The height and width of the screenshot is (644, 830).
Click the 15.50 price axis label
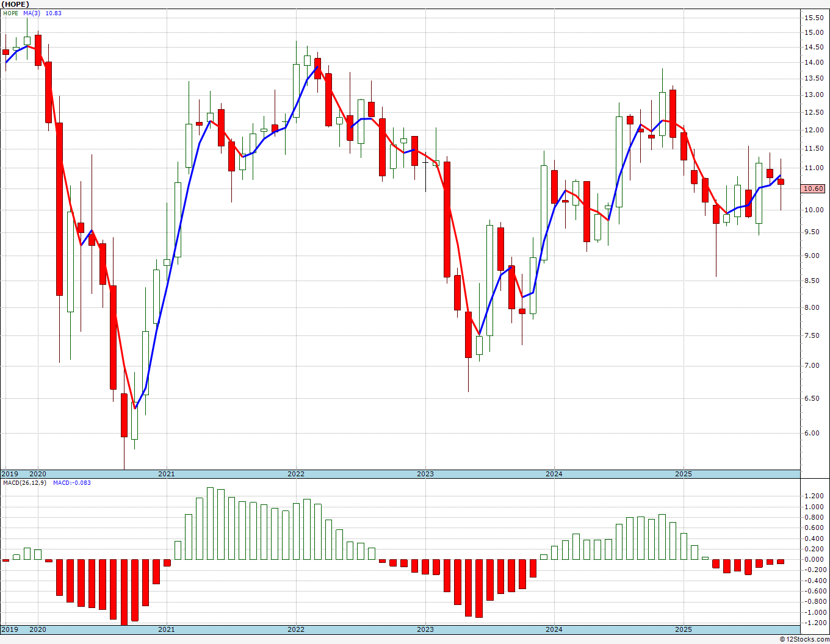pyautogui.click(x=814, y=17)
